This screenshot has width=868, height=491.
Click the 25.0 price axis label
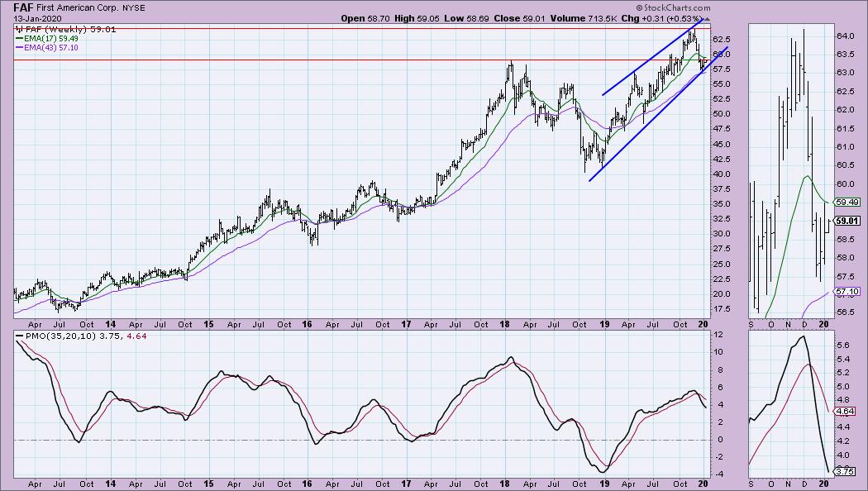721,264
